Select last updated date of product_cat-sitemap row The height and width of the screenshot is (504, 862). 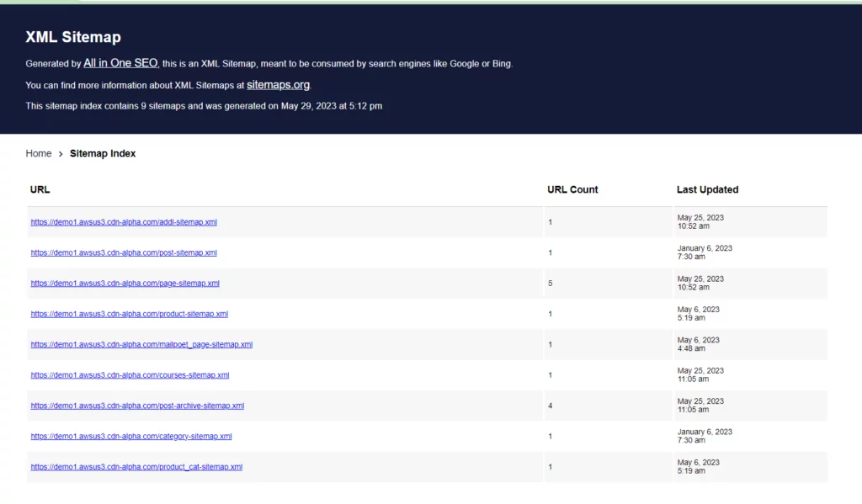point(698,467)
